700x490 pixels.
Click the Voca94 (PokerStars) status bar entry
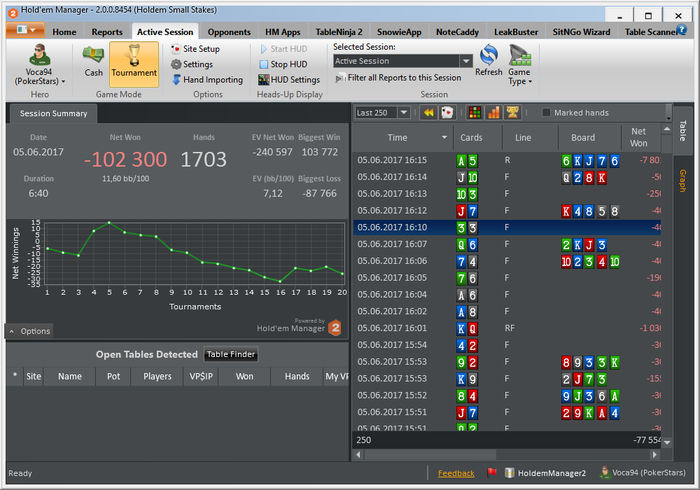pyautogui.click(x=643, y=473)
